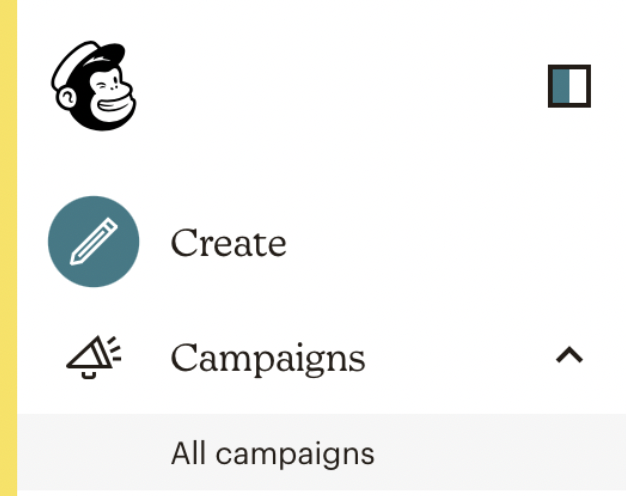The image size is (626, 496).
Task: Collapse the Campaigns section with the chevron
Action: [569, 355]
